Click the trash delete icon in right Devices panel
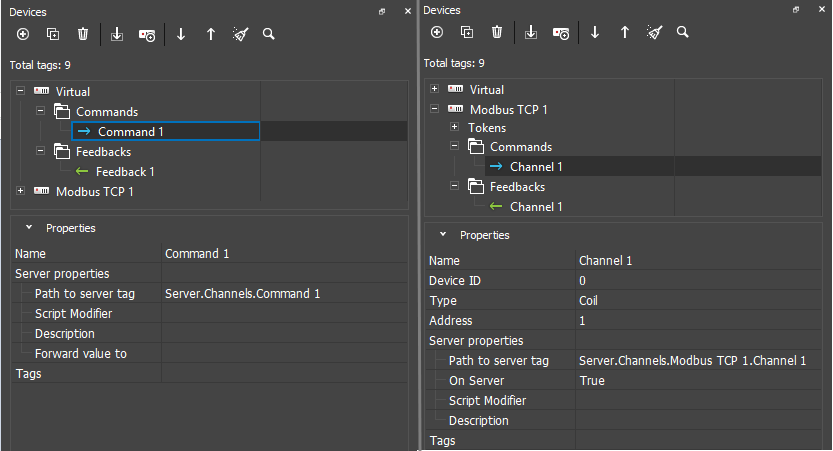Viewport: 833px width, 451px height. (497, 33)
